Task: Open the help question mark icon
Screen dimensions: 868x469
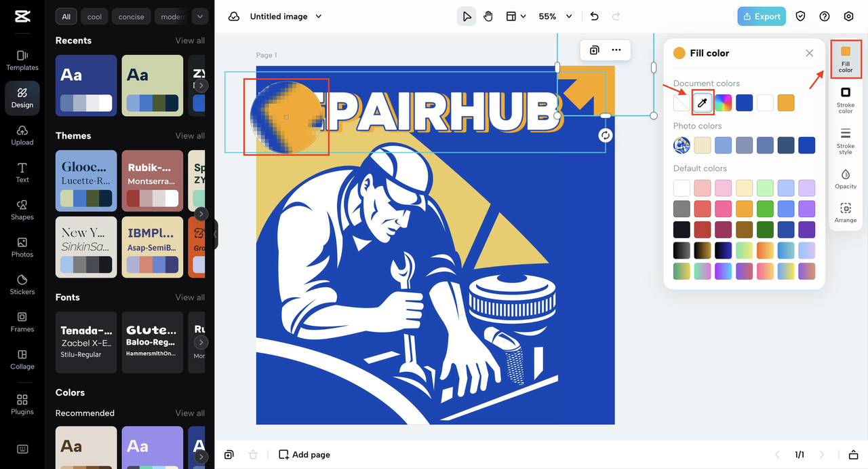Action: click(x=825, y=16)
